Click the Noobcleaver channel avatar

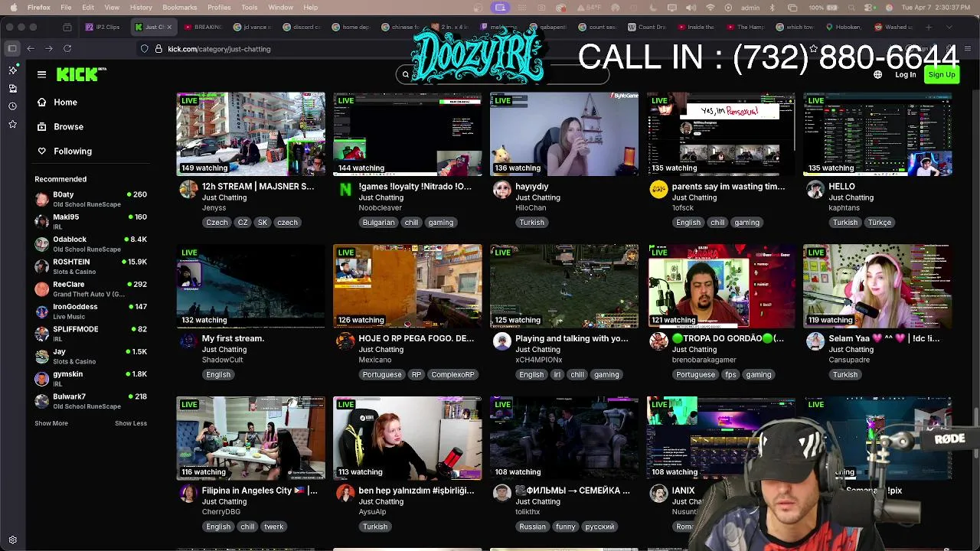[x=345, y=190]
